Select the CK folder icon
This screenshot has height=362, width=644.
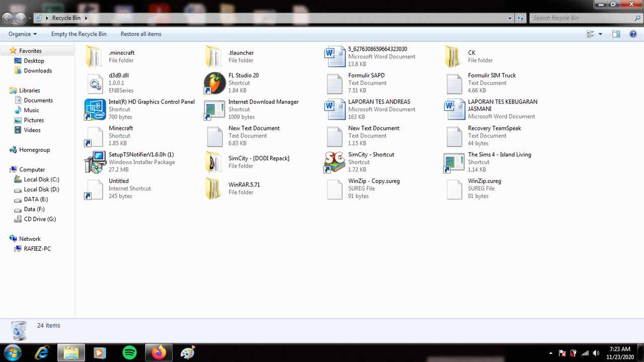coord(454,56)
